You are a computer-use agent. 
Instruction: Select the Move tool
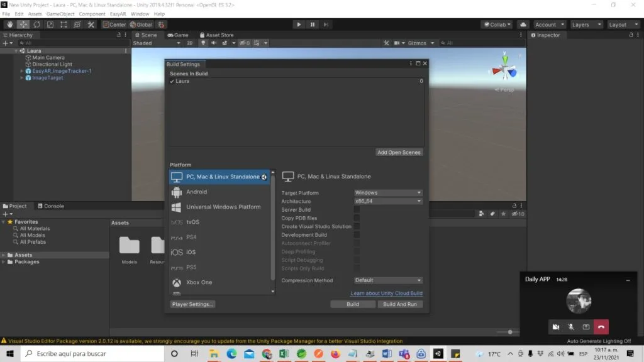(x=23, y=25)
